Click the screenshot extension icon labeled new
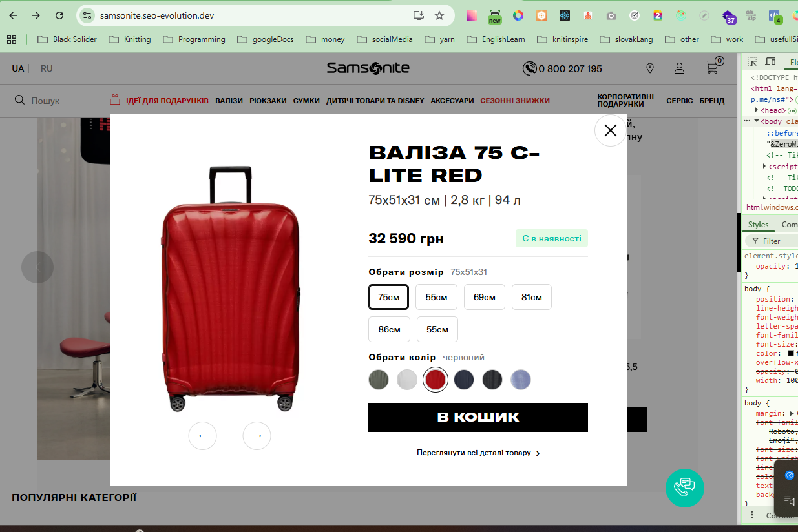 (x=495, y=16)
